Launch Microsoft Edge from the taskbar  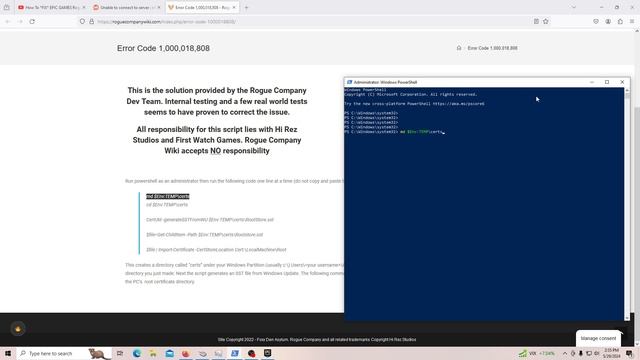point(136,353)
